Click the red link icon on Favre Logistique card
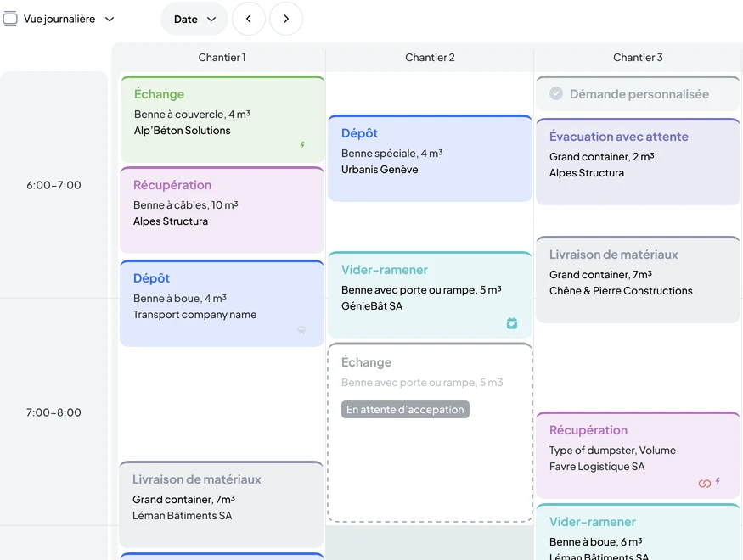Image resolution: width=743 pixels, height=560 pixels. 705,483
